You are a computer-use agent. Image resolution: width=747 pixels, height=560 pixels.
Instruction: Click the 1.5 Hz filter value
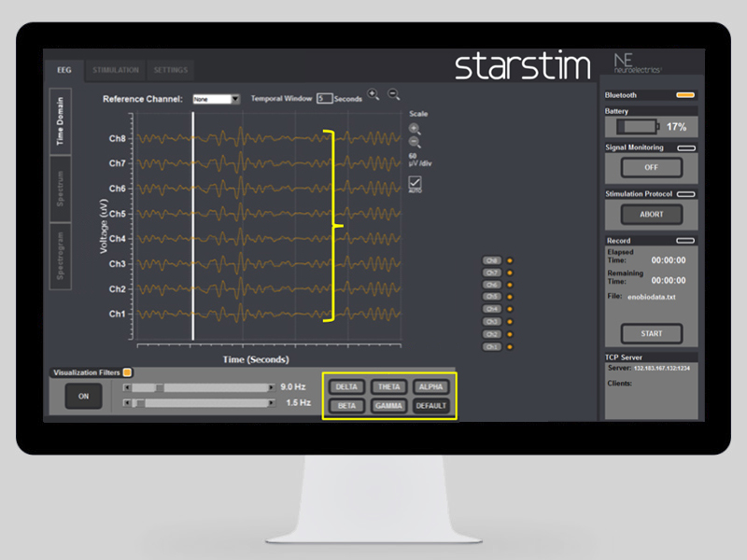coord(298,403)
